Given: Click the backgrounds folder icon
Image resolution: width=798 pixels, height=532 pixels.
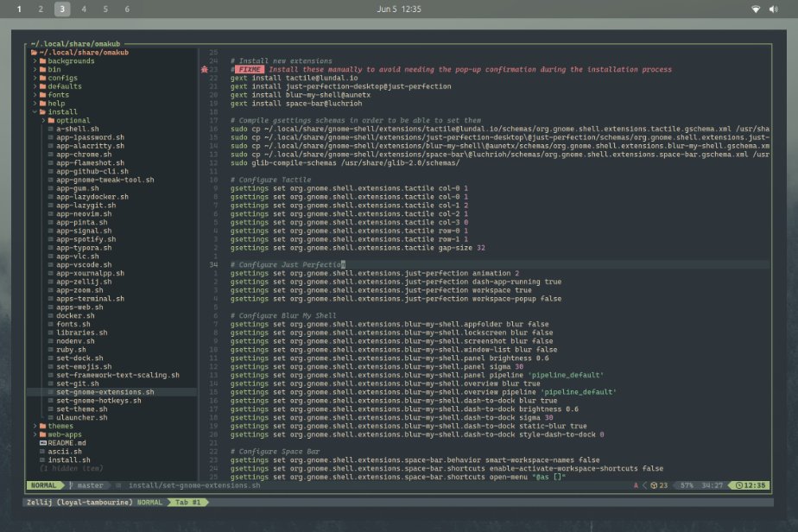Looking at the screenshot, I should click(43, 61).
